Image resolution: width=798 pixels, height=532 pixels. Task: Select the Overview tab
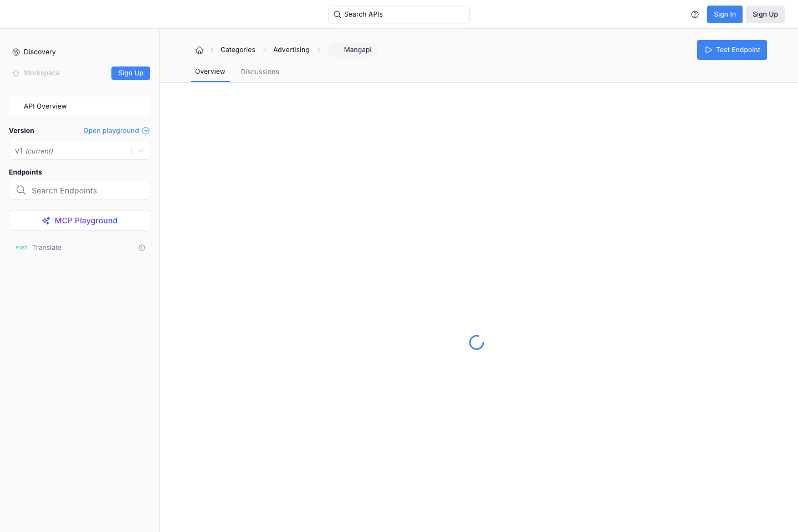[x=210, y=71]
